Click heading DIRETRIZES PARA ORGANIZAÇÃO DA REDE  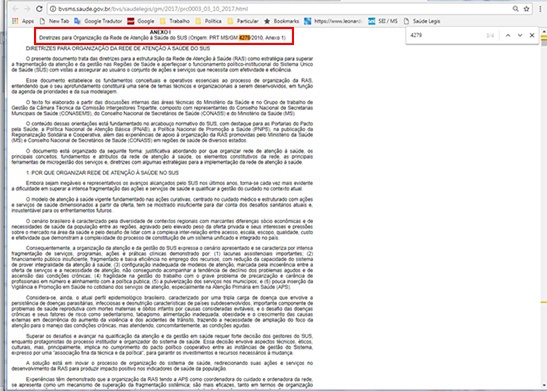point(118,48)
